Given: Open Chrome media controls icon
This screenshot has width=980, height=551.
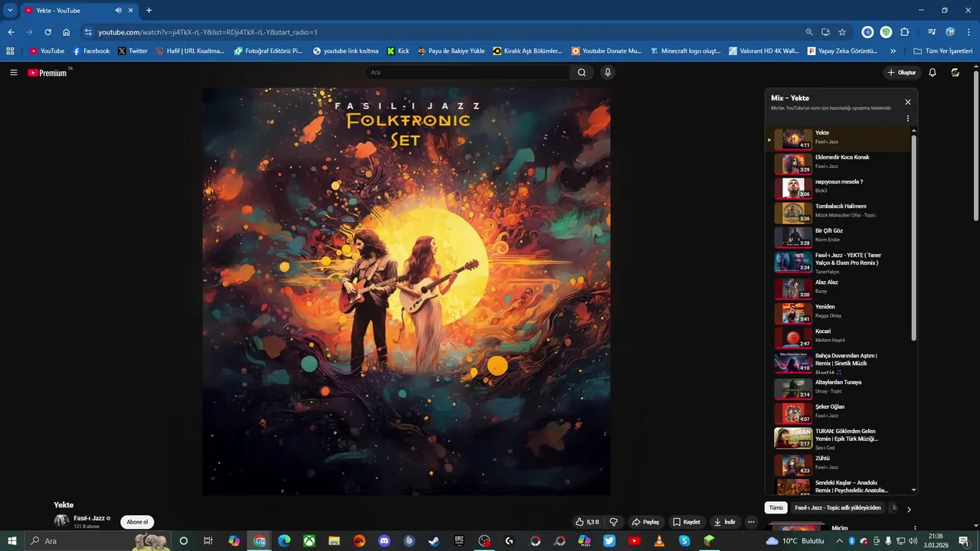Looking at the screenshot, I should click(x=932, y=32).
